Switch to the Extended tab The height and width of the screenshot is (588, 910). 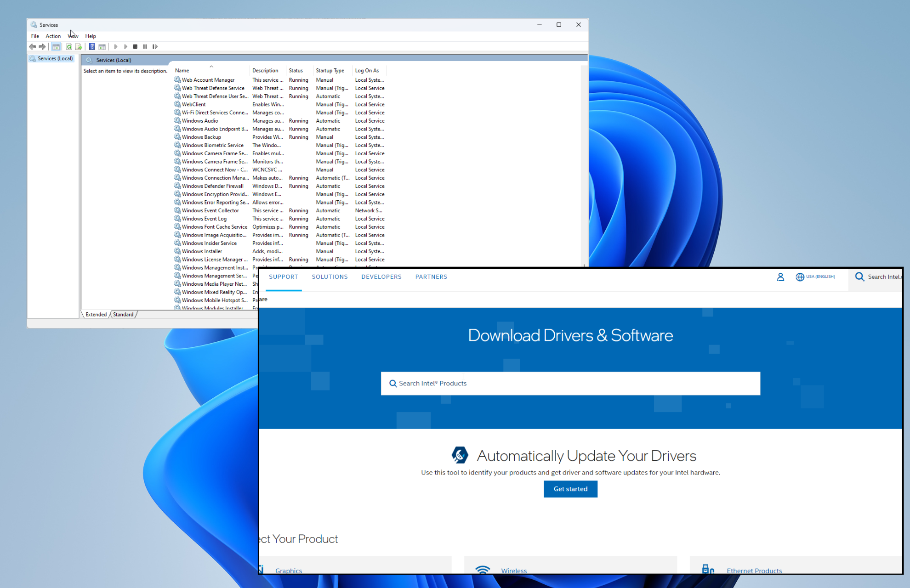(x=96, y=315)
